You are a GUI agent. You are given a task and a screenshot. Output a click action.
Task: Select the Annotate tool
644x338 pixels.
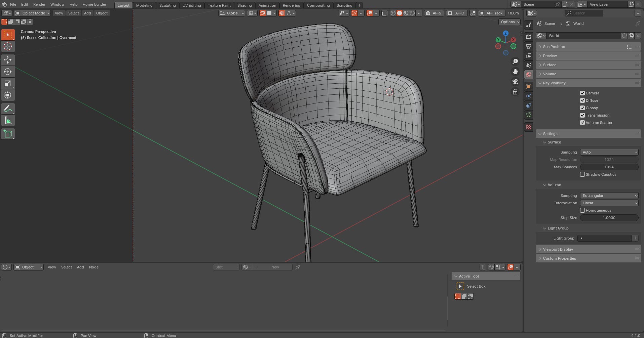click(8, 108)
